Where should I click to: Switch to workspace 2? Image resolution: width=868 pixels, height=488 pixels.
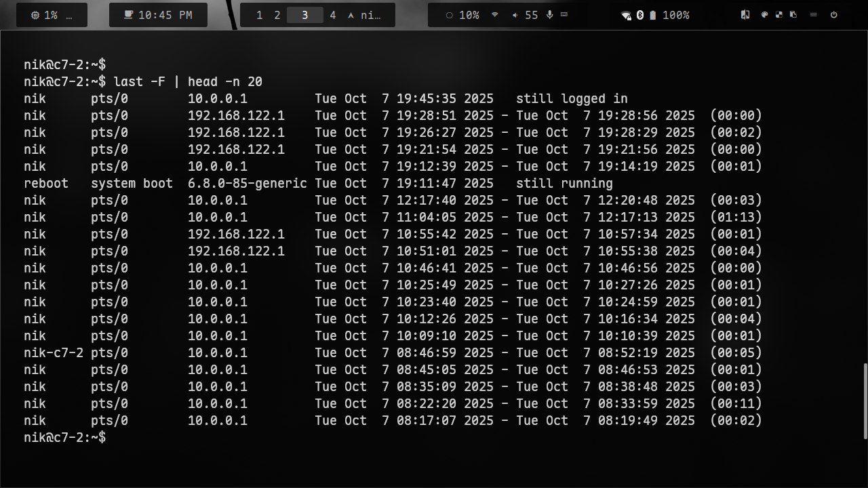coord(277,15)
